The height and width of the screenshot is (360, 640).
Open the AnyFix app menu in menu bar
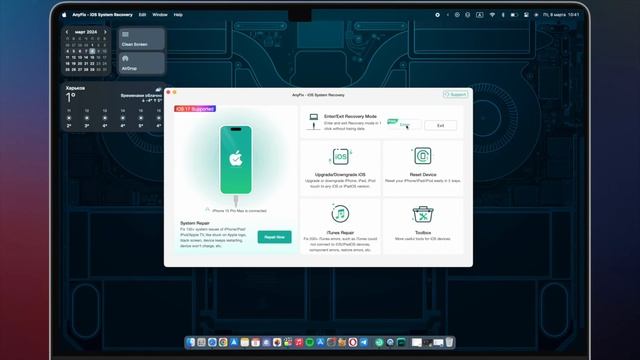(x=102, y=15)
